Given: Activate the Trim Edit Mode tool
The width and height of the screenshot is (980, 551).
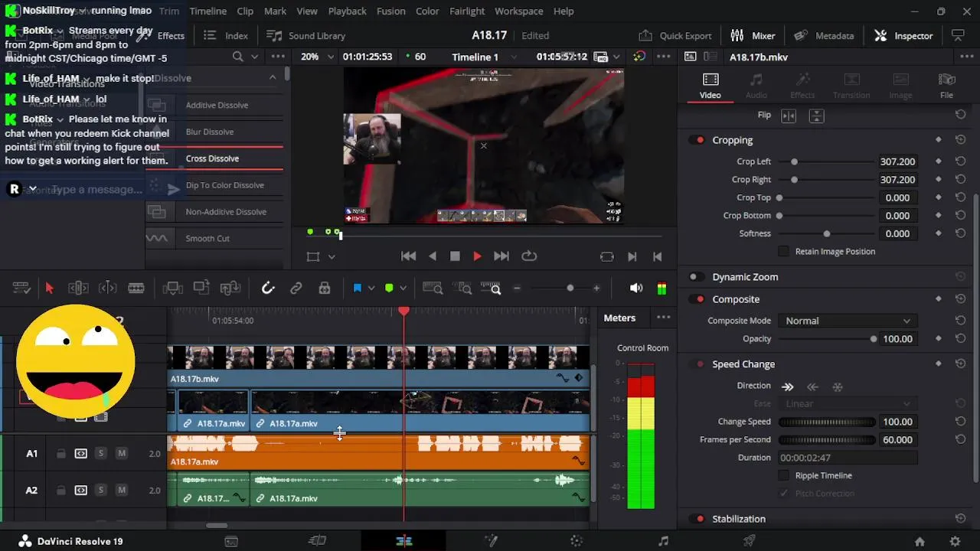Looking at the screenshot, I should [x=78, y=289].
